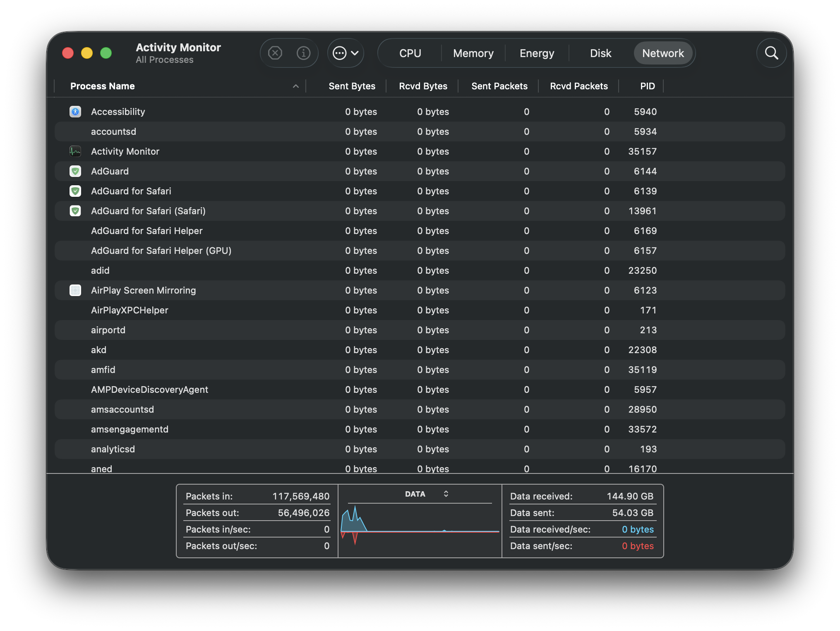840x631 pixels.
Task: Open the search magnifier icon
Action: pyautogui.click(x=771, y=53)
